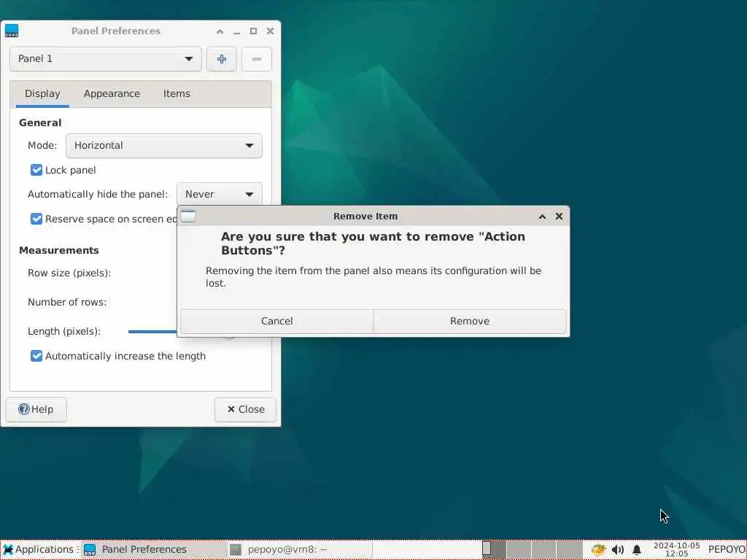Viewport: 747px width, 560px height.
Task: Switch to the fourth workspace in the pager
Action: 569,550
